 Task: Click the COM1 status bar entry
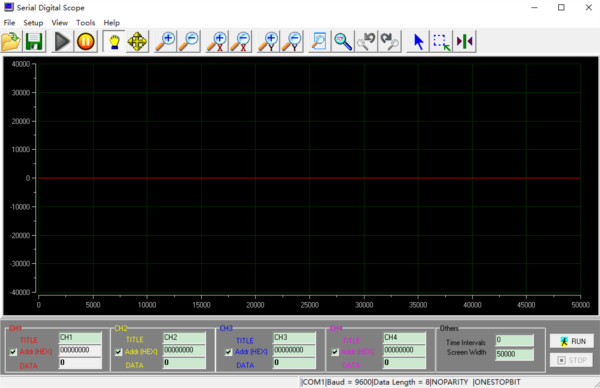[314, 382]
